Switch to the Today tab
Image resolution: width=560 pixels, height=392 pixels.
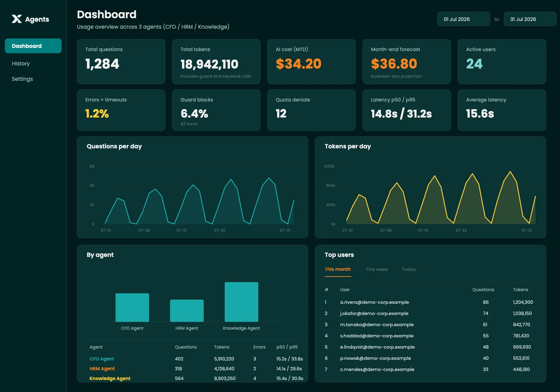(x=409, y=269)
